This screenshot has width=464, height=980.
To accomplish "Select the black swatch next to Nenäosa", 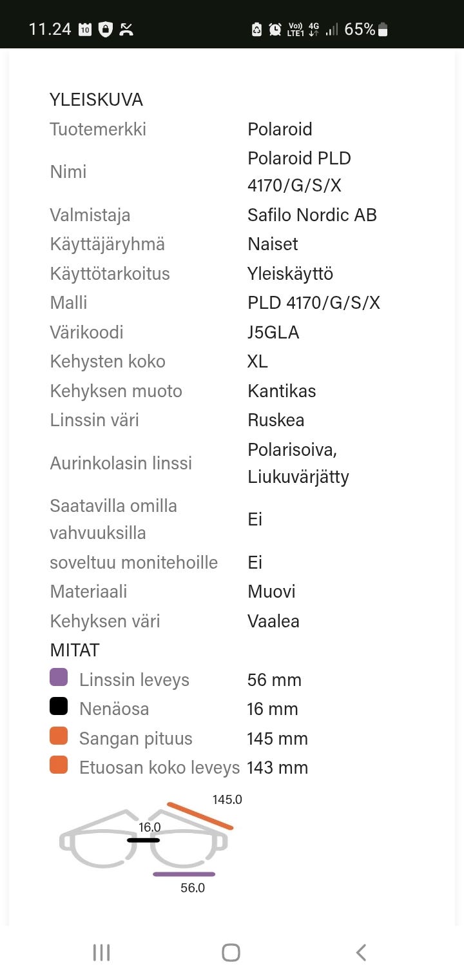I will [x=59, y=706].
